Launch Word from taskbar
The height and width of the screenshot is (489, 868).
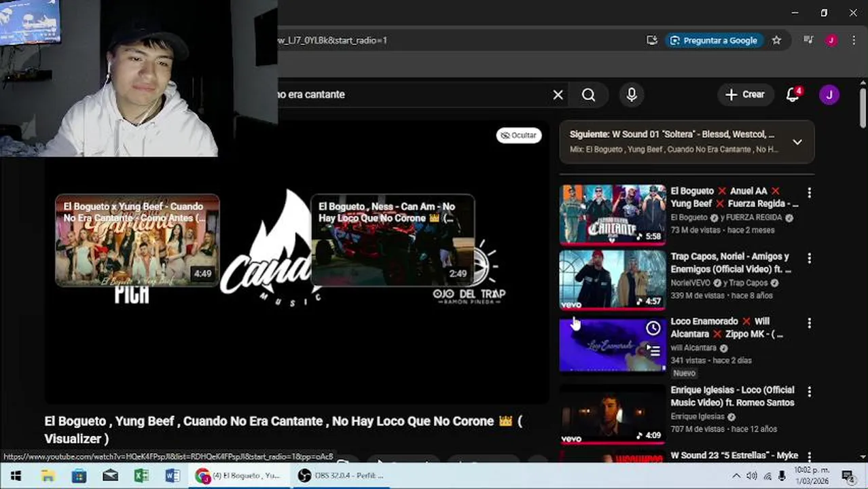click(173, 476)
